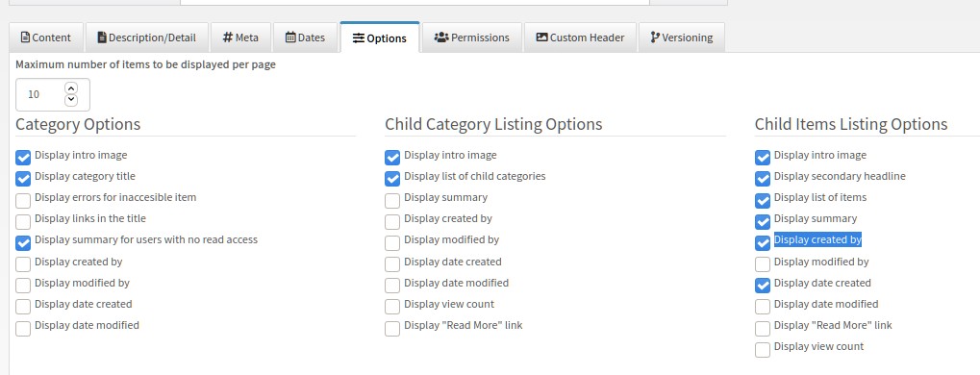Screen dimensions: 980x375
Task: Open the Custom Header tab
Action: 580,37
